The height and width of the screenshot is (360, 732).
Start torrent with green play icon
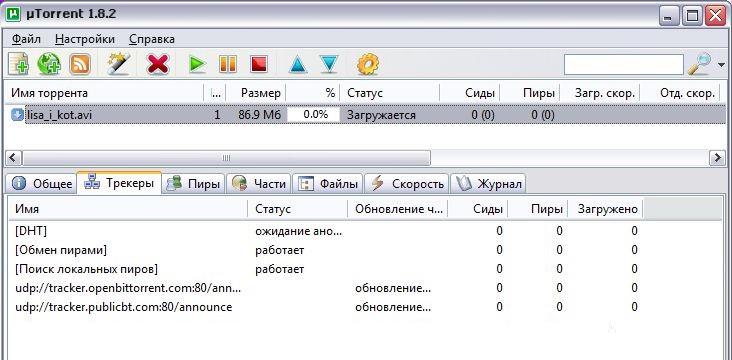click(197, 64)
